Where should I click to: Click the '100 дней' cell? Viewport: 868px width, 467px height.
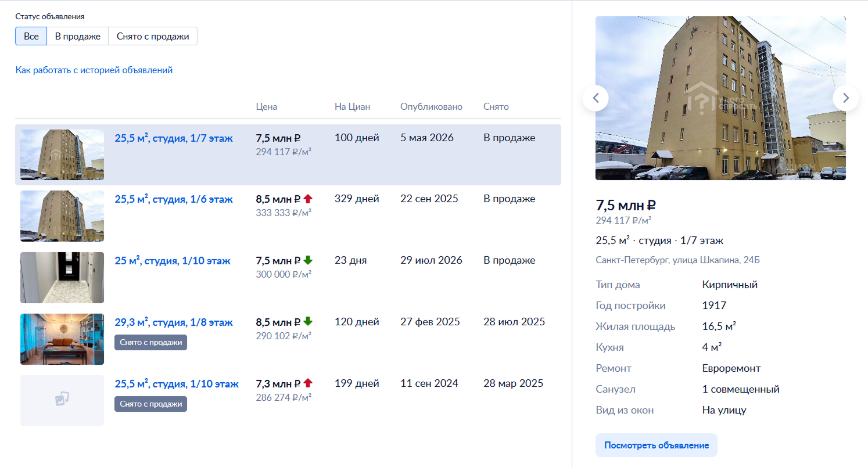pos(357,138)
